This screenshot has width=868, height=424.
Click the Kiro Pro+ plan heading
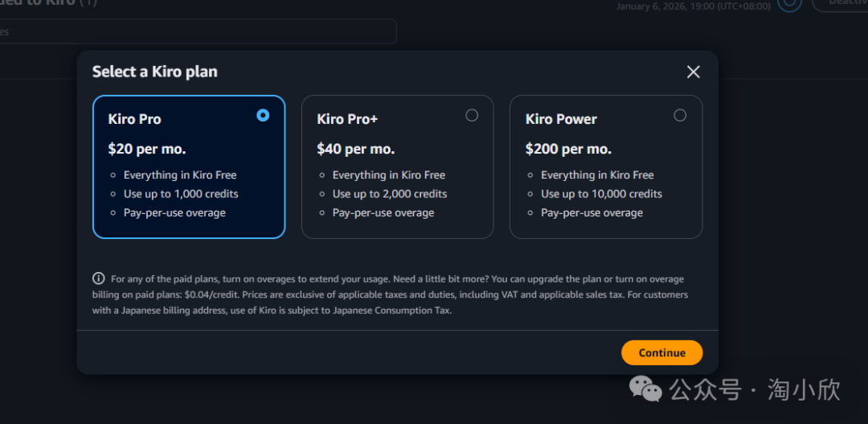point(347,119)
